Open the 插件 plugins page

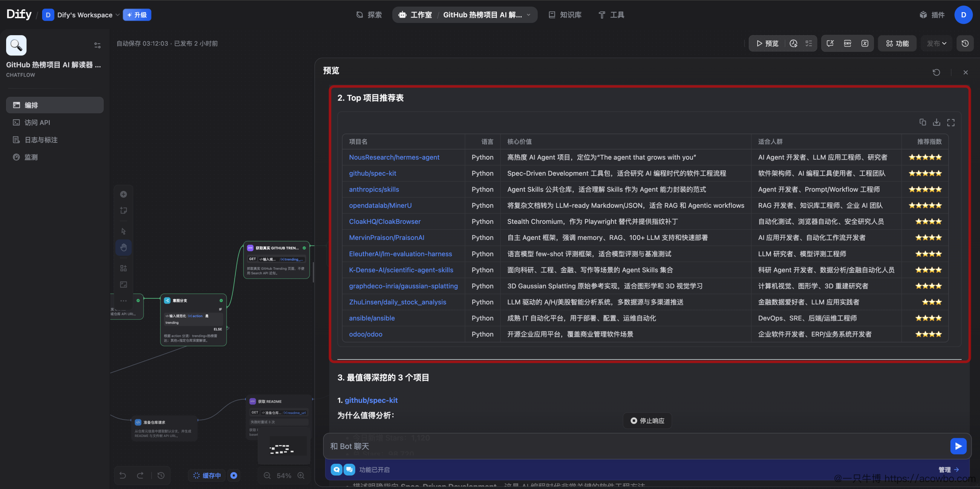[932, 15]
